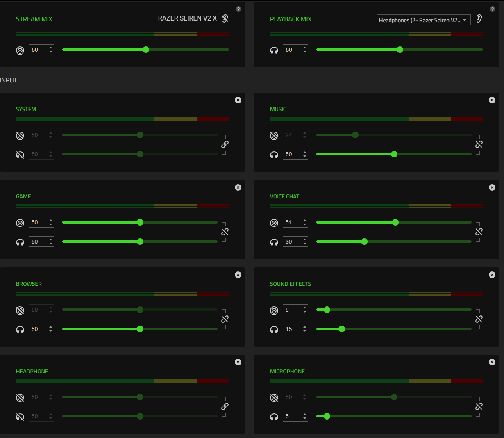Unmute Music channel stream output
Viewport: 504px width, 438px height.
pos(274,135)
